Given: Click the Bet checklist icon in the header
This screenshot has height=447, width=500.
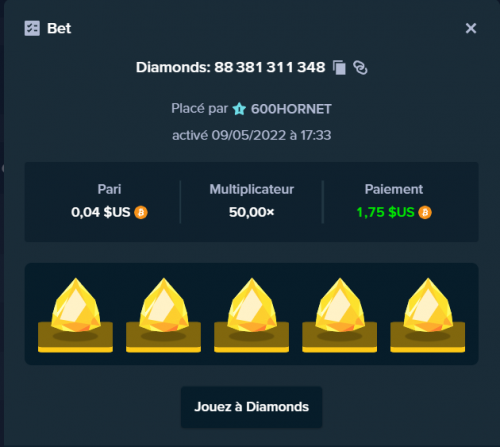Looking at the screenshot, I should (32, 28).
